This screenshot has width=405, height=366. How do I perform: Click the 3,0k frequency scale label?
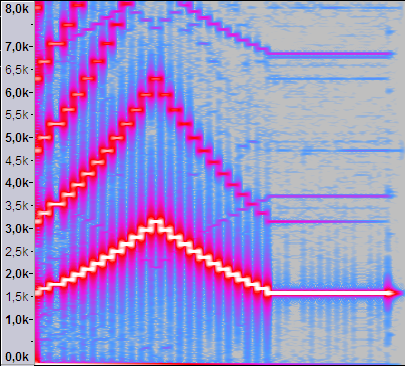pyautogui.click(x=17, y=228)
